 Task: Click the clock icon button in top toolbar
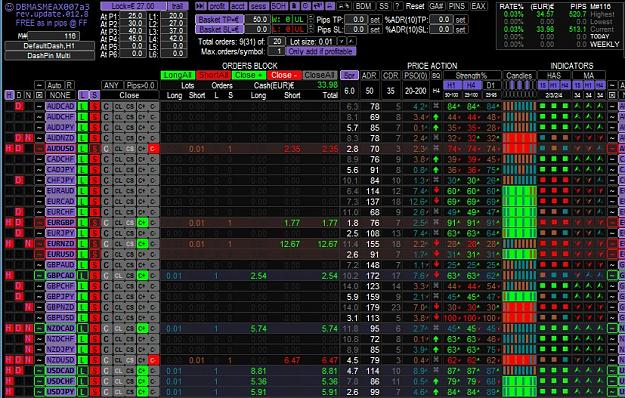(x=306, y=6)
